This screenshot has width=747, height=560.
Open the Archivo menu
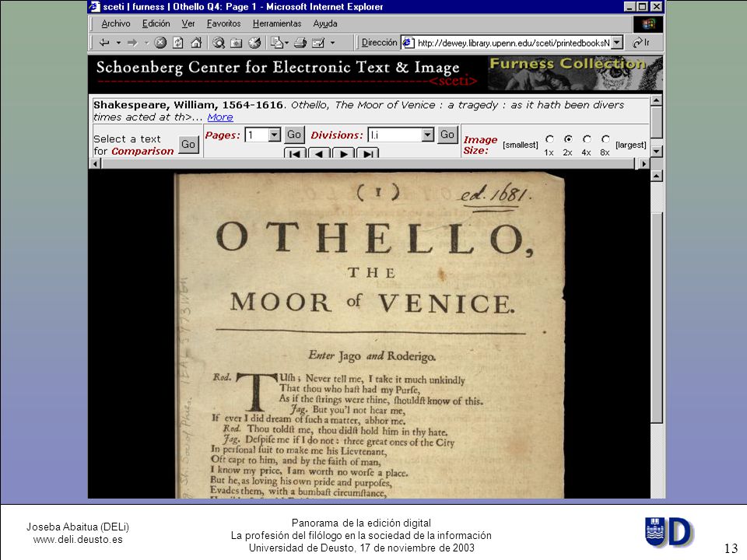click(x=116, y=23)
